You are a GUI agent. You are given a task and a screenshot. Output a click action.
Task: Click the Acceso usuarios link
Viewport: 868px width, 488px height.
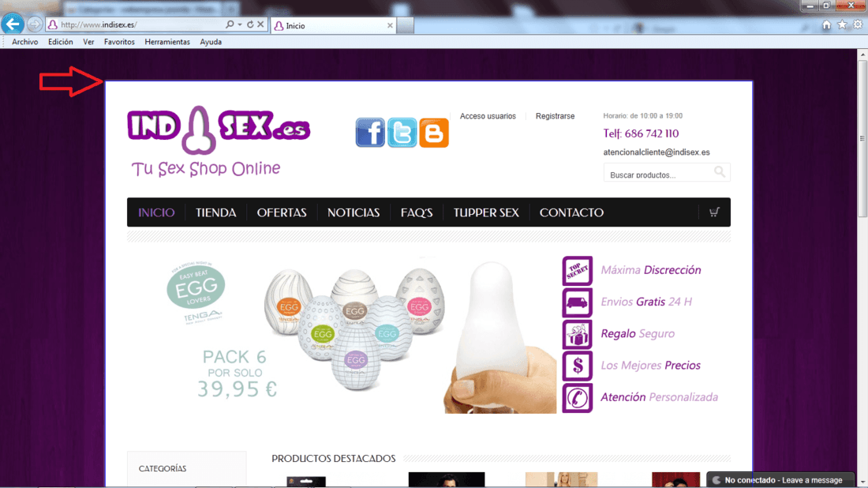tap(488, 116)
